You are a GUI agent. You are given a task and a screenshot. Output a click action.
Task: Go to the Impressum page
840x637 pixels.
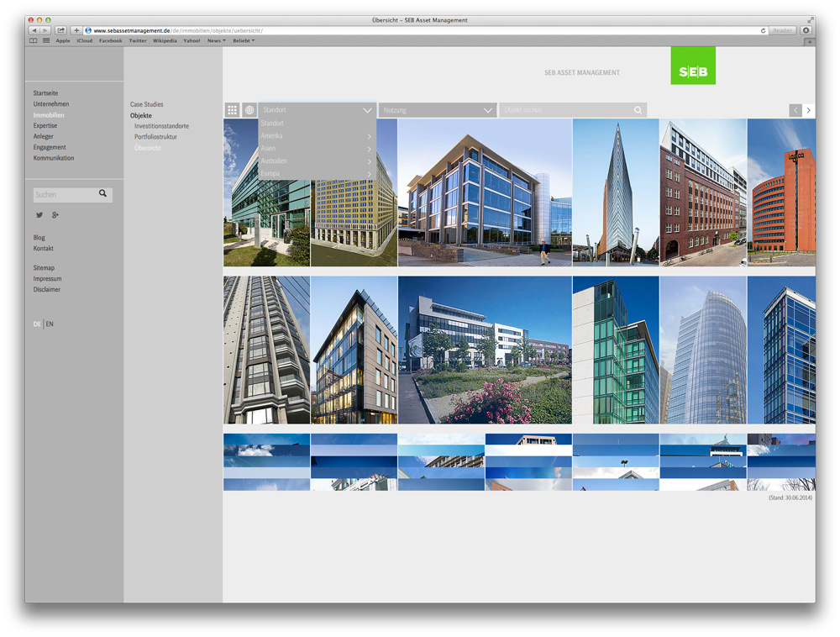[x=47, y=279]
